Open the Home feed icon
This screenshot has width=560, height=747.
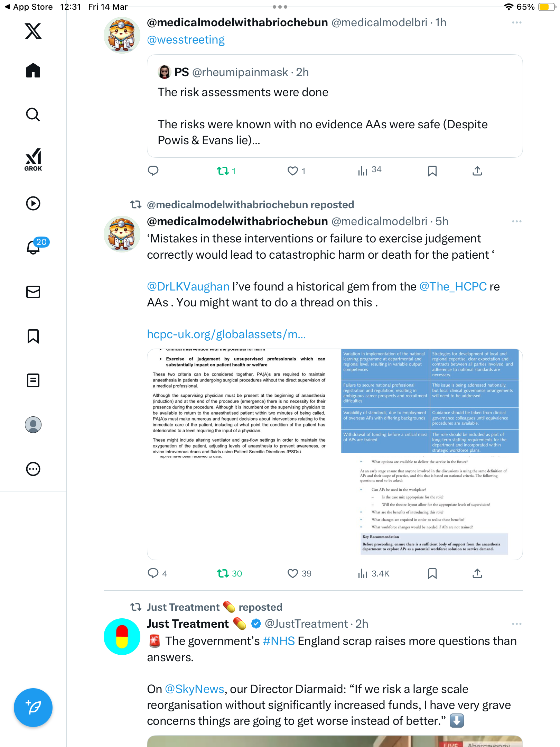coord(33,70)
